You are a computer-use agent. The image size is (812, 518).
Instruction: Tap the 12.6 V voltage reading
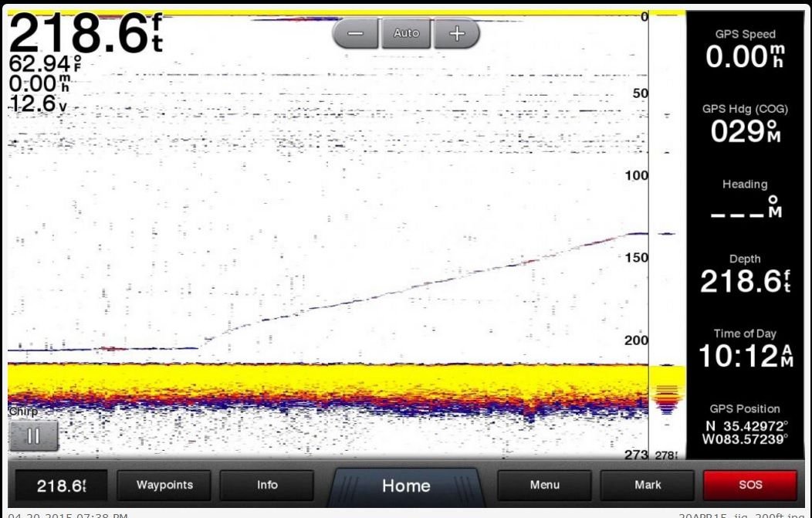(x=38, y=103)
